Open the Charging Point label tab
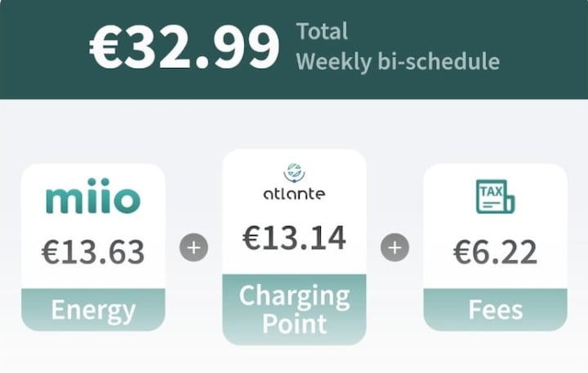This screenshot has width=588, height=373. point(294,309)
